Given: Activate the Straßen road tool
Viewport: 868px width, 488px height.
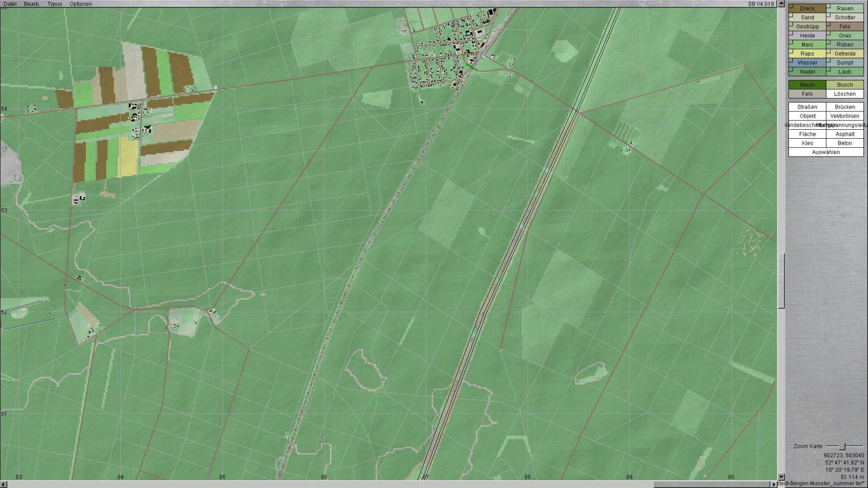Looking at the screenshot, I should [807, 107].
